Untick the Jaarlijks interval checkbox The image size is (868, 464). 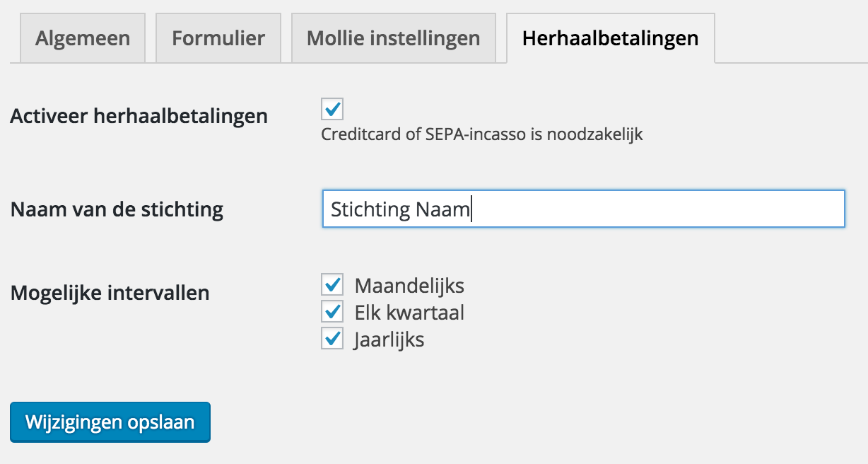pos(332,339)
